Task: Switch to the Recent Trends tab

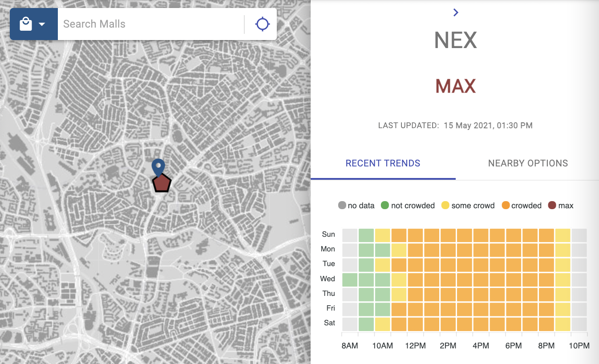Action: 383,163
